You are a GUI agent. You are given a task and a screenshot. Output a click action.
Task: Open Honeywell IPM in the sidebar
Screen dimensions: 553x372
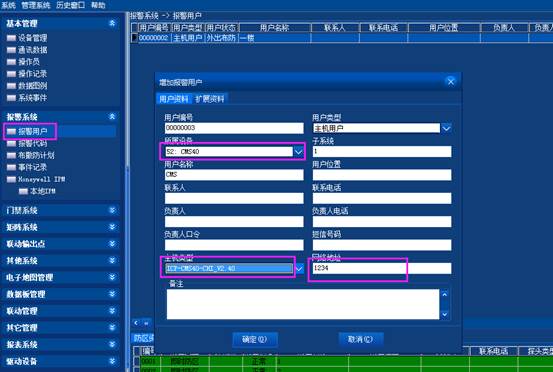42,179
